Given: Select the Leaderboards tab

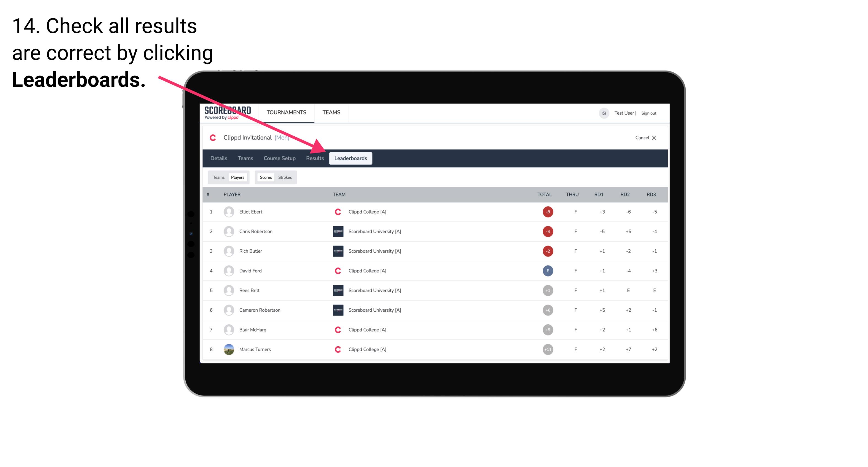Looking at the screenshot, I should (351, 159).
